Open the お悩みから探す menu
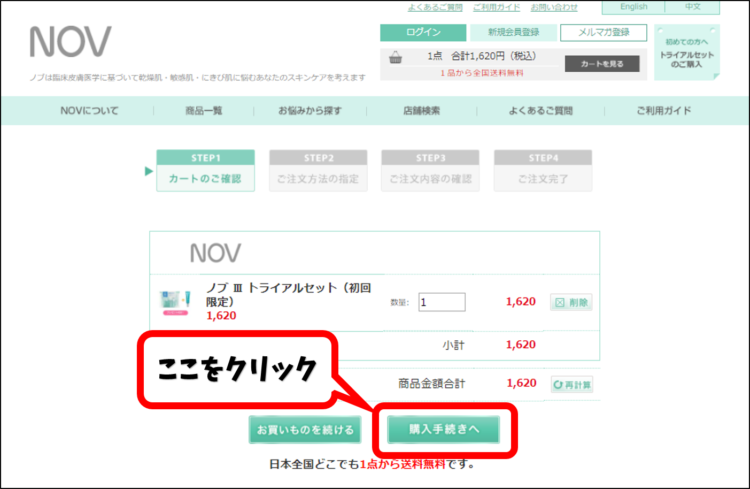The height and width of the screenshot is (489, 750). pos(310,111)
